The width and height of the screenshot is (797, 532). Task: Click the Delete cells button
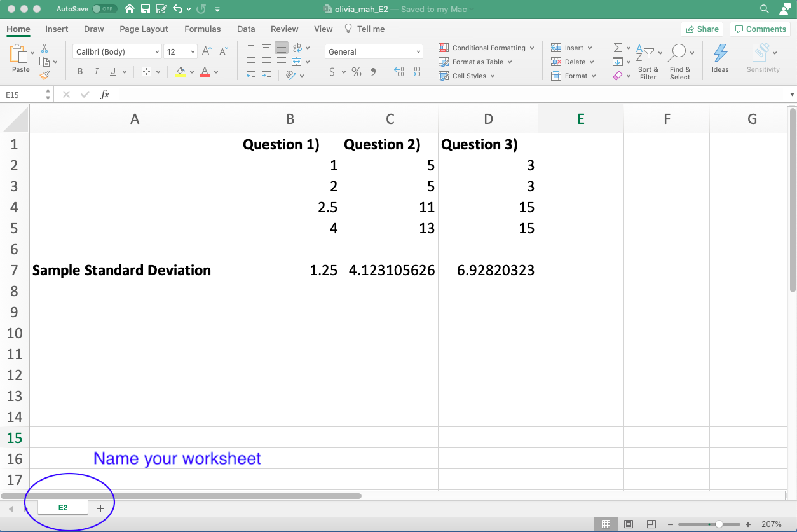pos(573,62)
